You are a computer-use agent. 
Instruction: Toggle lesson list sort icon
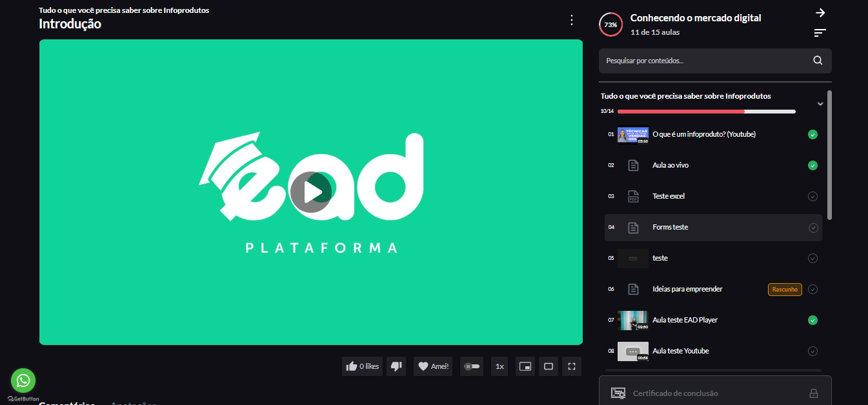pos(820,33)
